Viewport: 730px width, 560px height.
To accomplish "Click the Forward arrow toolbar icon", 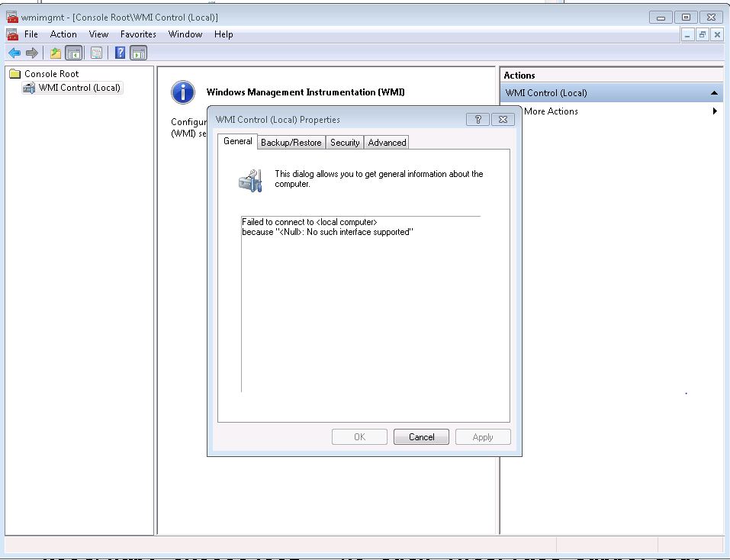I will click(x=32, y=53).
